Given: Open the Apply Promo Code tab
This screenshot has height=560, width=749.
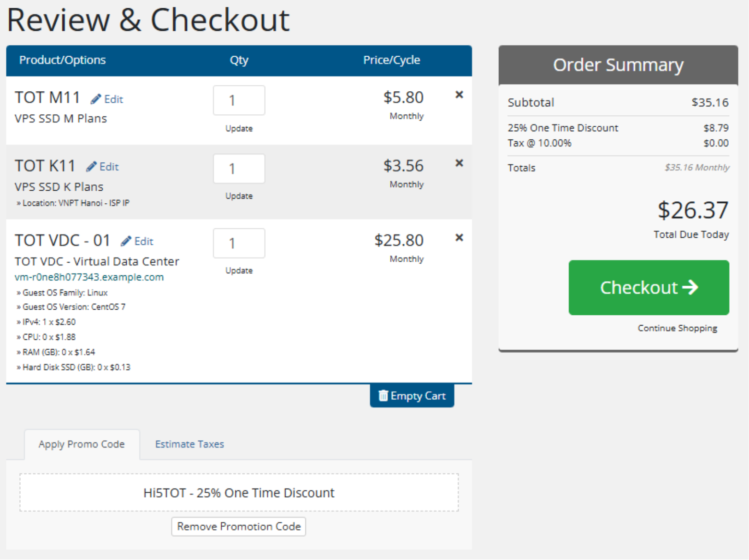Looking at the screenshot, I should point(82,444).
